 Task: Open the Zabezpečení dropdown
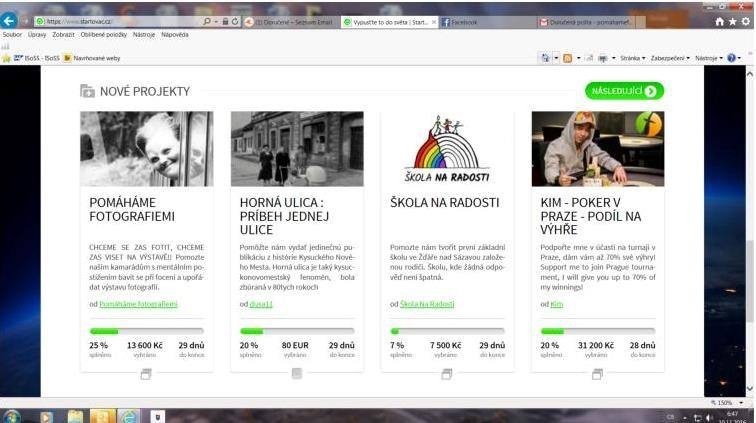pos(670,58)
